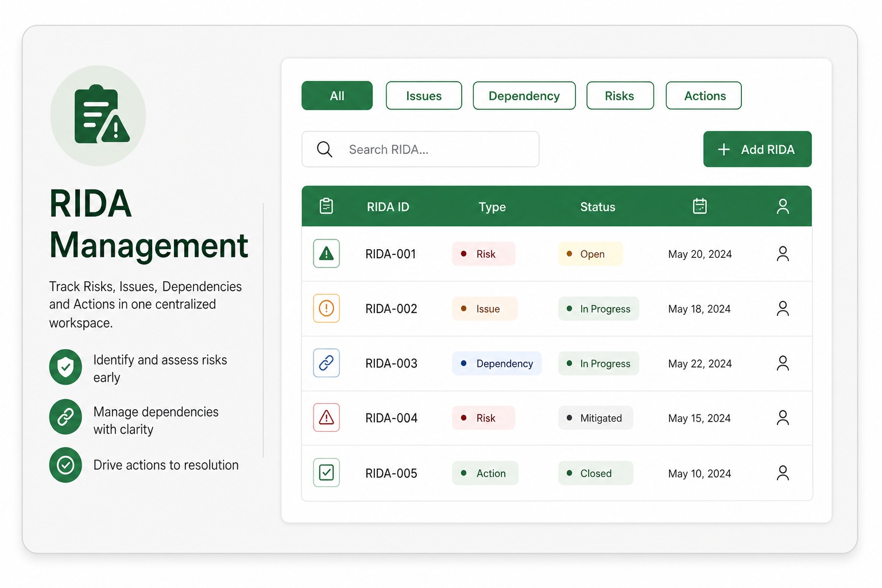The width and height of the screenshot is (882, 588).
Task: Click the person icon in table header
Action: (x=783, y=206)
